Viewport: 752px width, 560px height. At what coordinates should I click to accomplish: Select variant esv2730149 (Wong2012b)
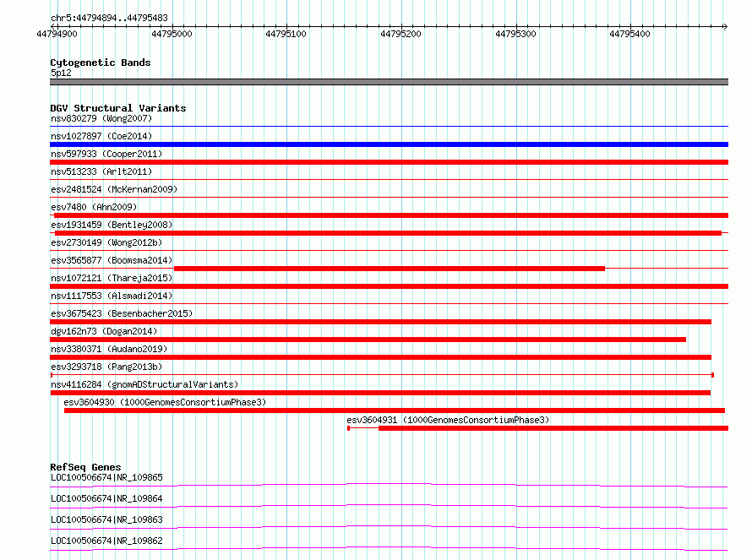[106, 242]
